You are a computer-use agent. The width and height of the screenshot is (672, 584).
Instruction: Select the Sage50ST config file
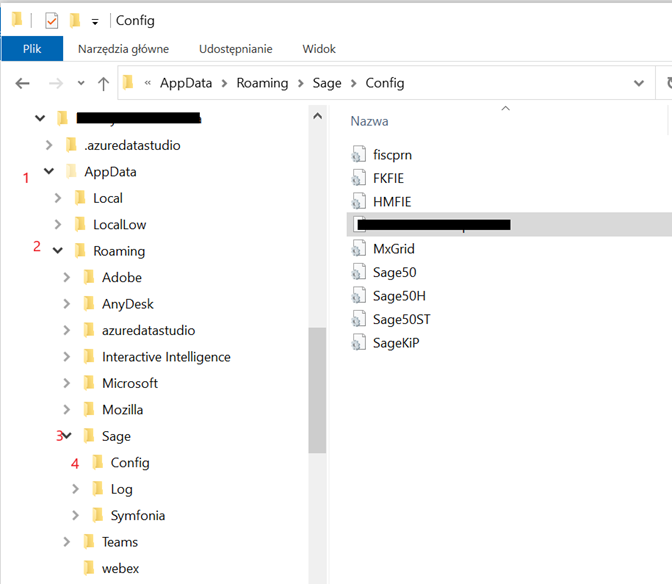[401, 320]
